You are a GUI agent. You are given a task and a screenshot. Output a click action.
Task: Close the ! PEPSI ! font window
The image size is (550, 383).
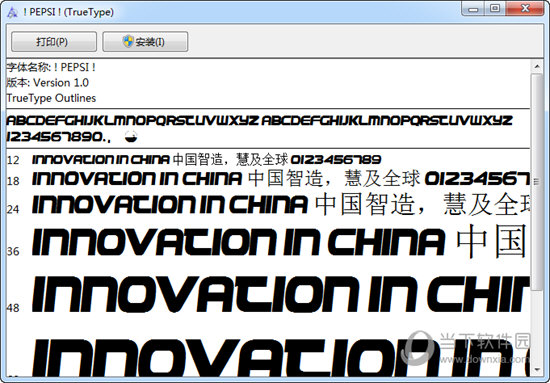pyautogui.click(x=525, y=8)
